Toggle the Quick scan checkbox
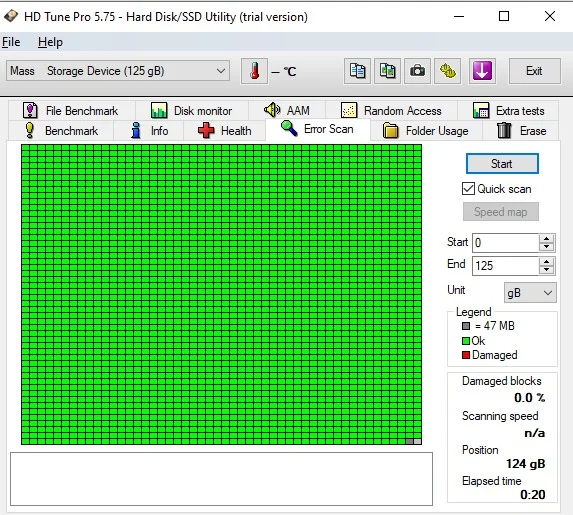573x515 pixels. [468, 189]
